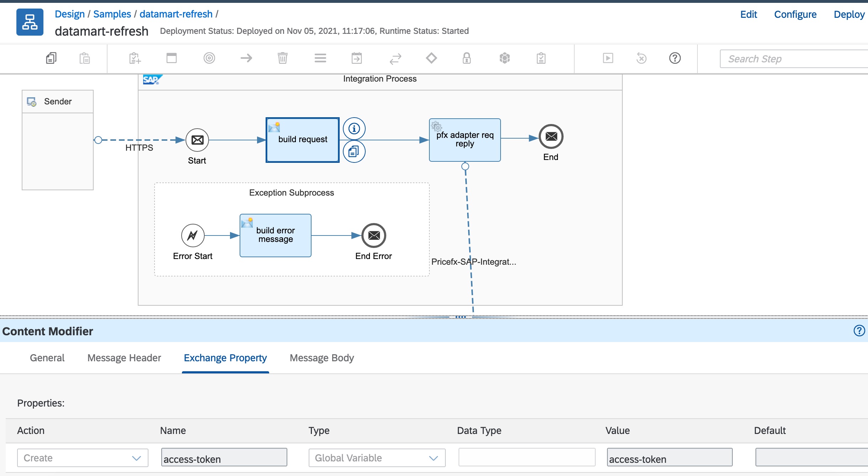Open the toolbar help question mark icon
The width and height of the screenshot is (868, 476).
point(675,58)
